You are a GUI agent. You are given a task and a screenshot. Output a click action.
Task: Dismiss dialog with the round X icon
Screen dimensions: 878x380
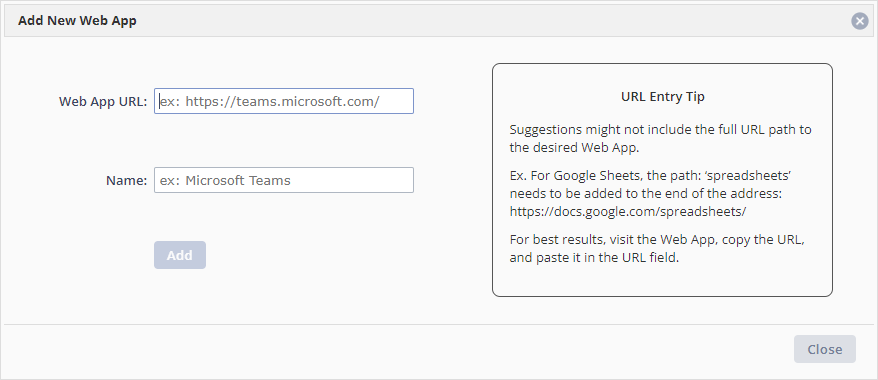pyautogui.click(x=860, y=21)
